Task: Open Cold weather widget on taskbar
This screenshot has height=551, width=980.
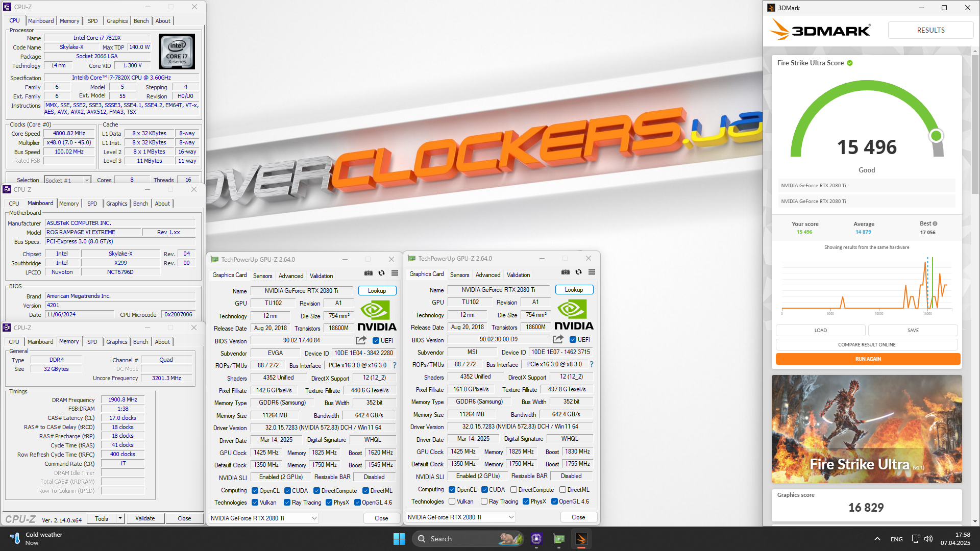Action: [x=36, y=539]
